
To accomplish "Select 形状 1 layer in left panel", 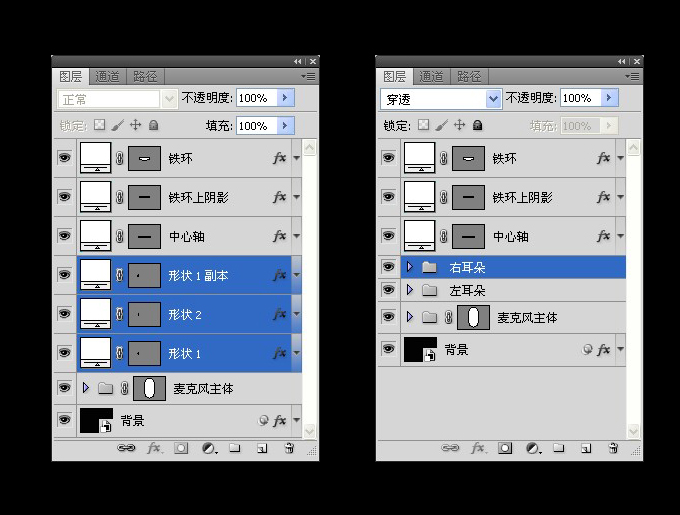I will coord(189,353).
